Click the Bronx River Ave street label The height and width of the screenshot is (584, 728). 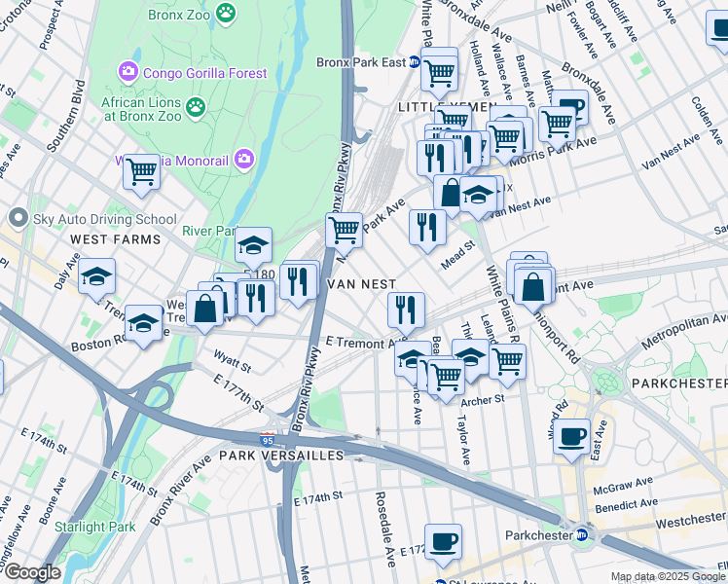(180, 491)
